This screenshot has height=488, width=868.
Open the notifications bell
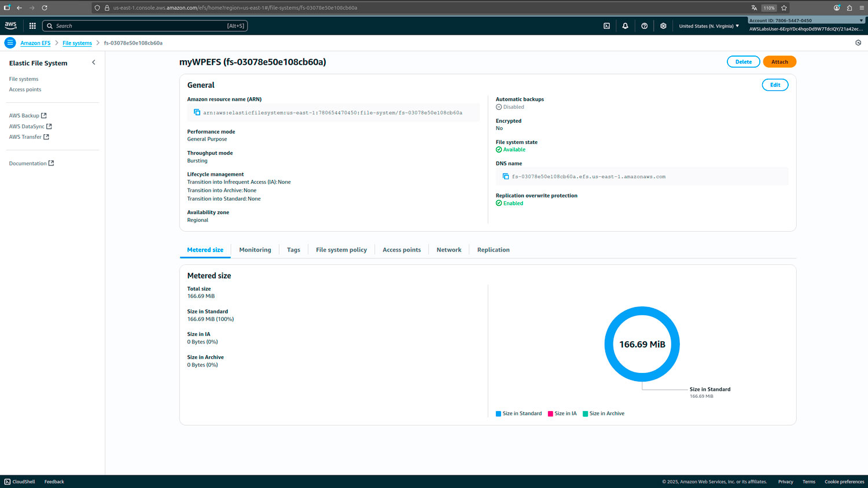pos(625,26)
